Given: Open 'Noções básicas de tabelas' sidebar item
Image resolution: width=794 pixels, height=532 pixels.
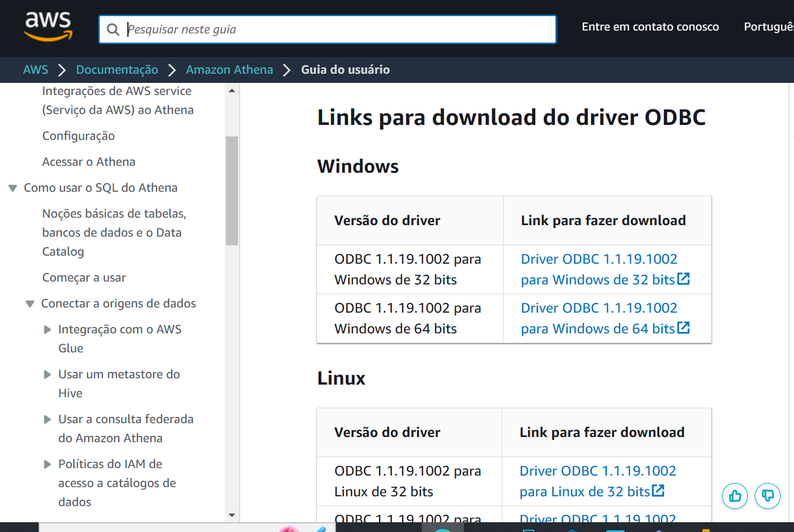Looking at the screenshot, I should pos(114,233).
